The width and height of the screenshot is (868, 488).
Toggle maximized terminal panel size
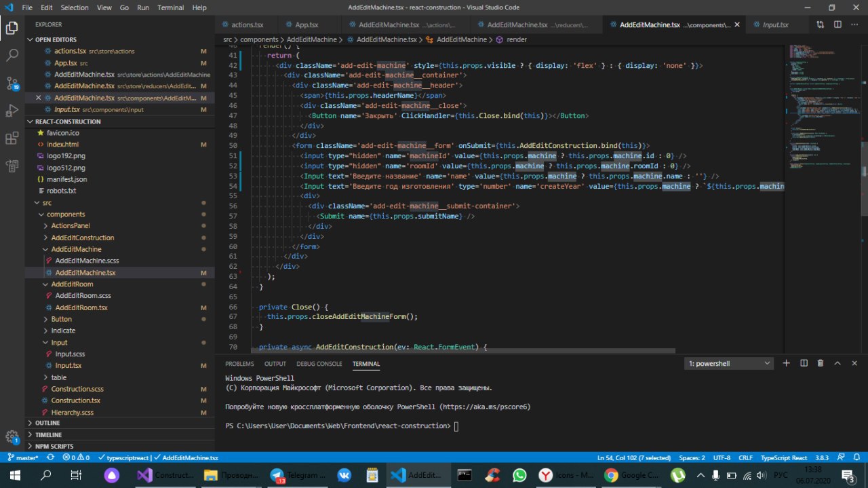tap(837, 364)
